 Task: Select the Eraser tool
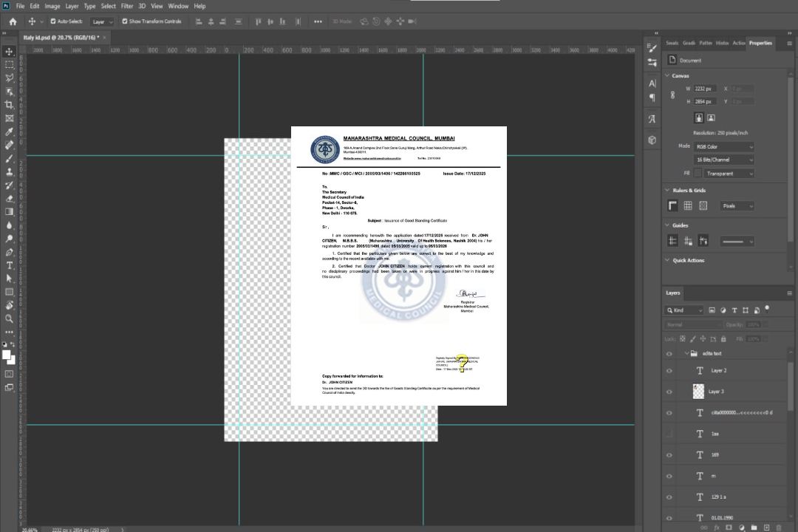pyautogui.click(x=9, y=199)
